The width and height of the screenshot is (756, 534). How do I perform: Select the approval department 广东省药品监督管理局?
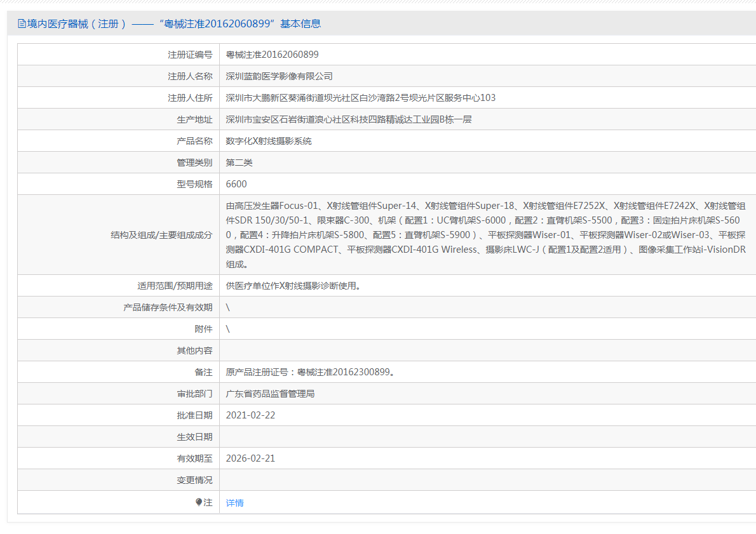pyautogui.click(x=270, y=394)
